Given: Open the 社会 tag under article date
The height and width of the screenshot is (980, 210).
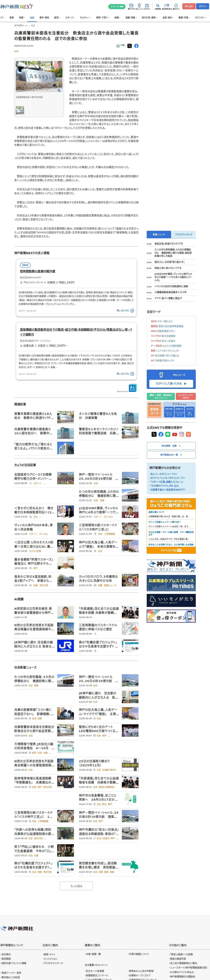Looking at the screenshot, I should pos(16,51).
